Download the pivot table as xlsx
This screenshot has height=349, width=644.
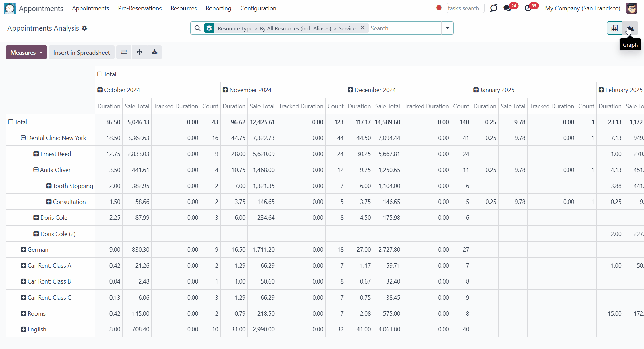pyautogui.click(x=154, y=52)
